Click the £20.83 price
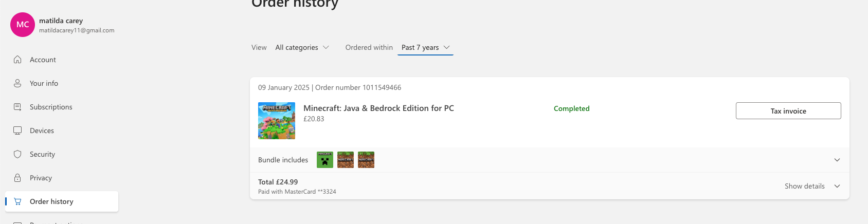Viewport: 868px width, 224px height. pos(314,119)
